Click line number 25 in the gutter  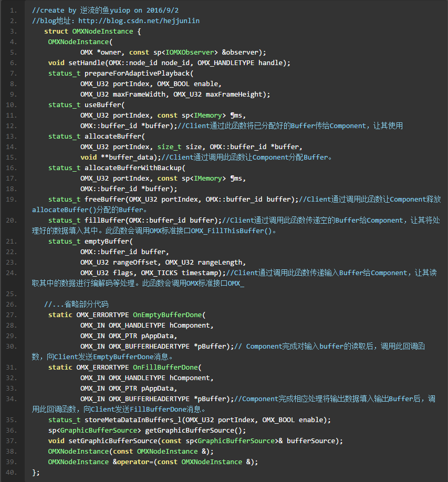pyautogui.click(x=12, y=294)
